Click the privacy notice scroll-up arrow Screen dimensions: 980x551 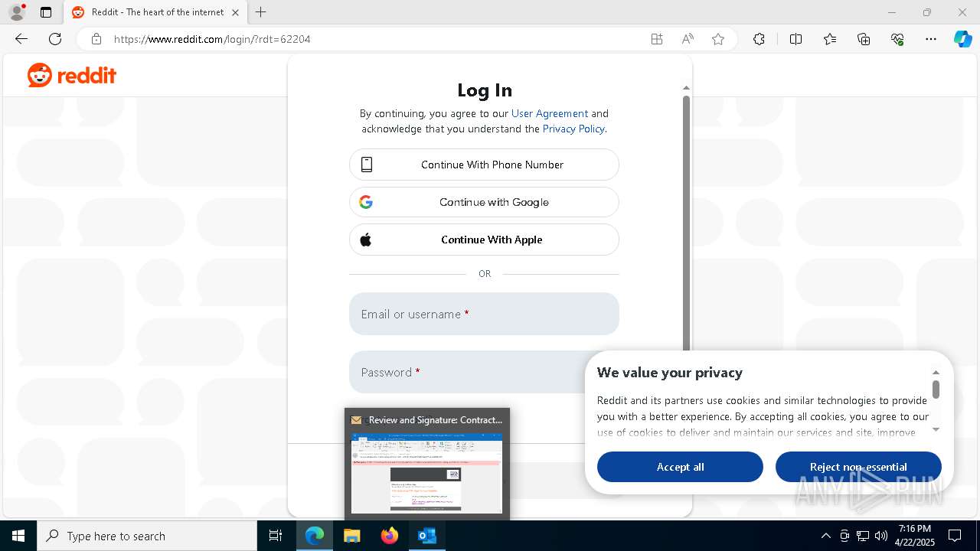click(x=936, y=372)
